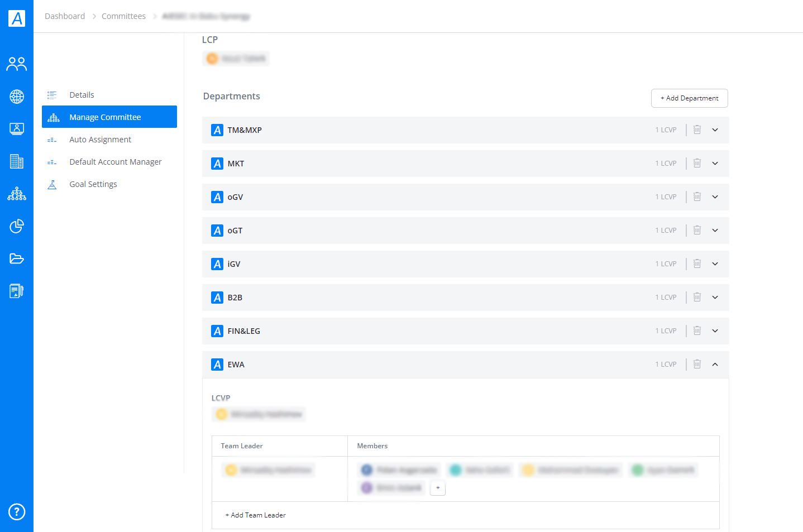This screenshot has width=803, height=532.
Task: Click the oGT department name
Action: 235,231
